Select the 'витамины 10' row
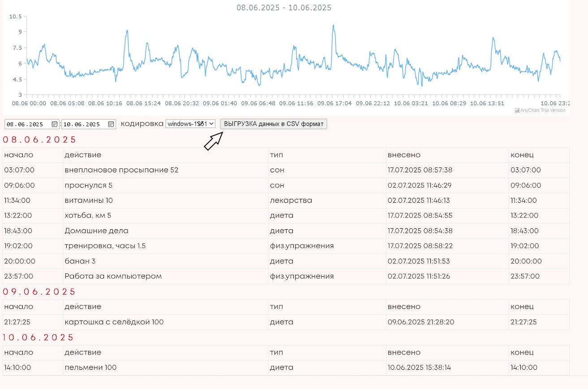Viewport: 588px width, 389px height. 89,201
